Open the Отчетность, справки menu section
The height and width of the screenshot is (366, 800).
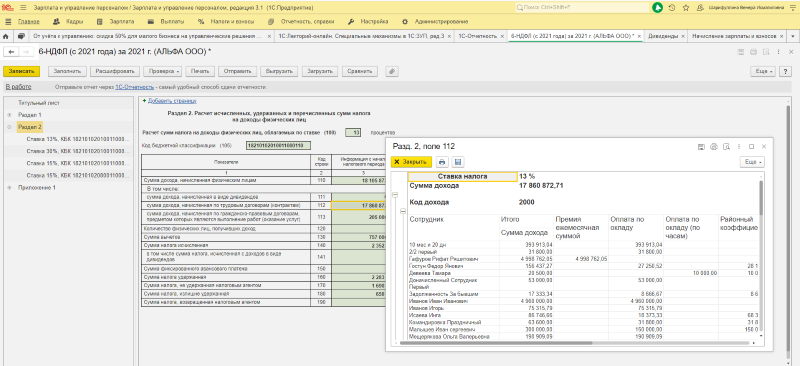point(301,22)
